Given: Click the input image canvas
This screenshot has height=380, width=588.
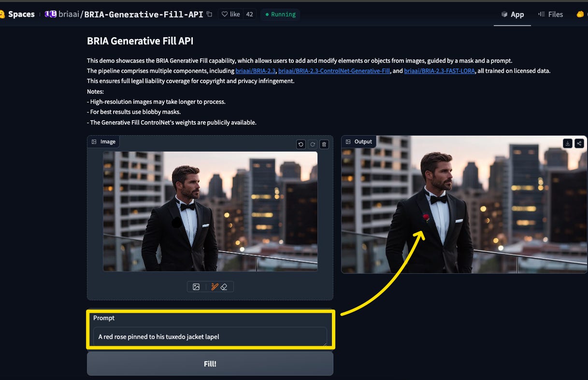Looking at the screenshot, I should coord(210,211).
